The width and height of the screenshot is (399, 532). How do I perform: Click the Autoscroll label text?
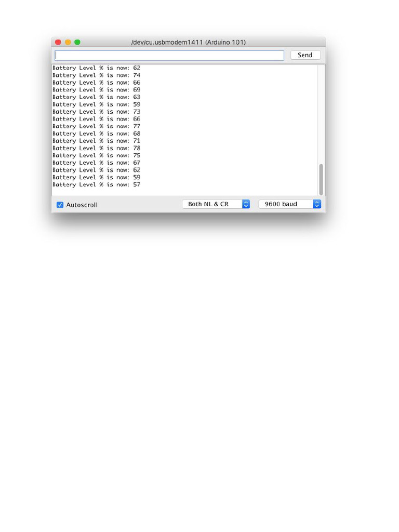[x=82, y=205]
